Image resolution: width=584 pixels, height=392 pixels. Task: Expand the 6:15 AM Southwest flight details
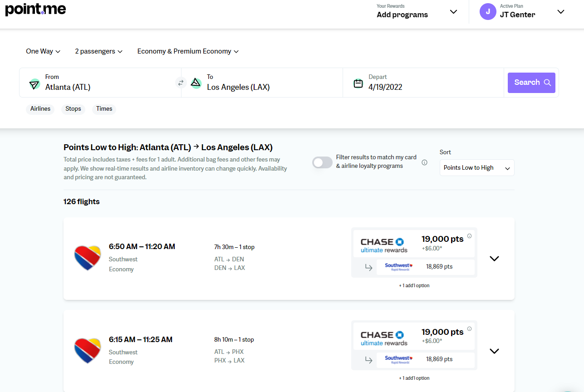pyautogui.click(x=494, y=351)
